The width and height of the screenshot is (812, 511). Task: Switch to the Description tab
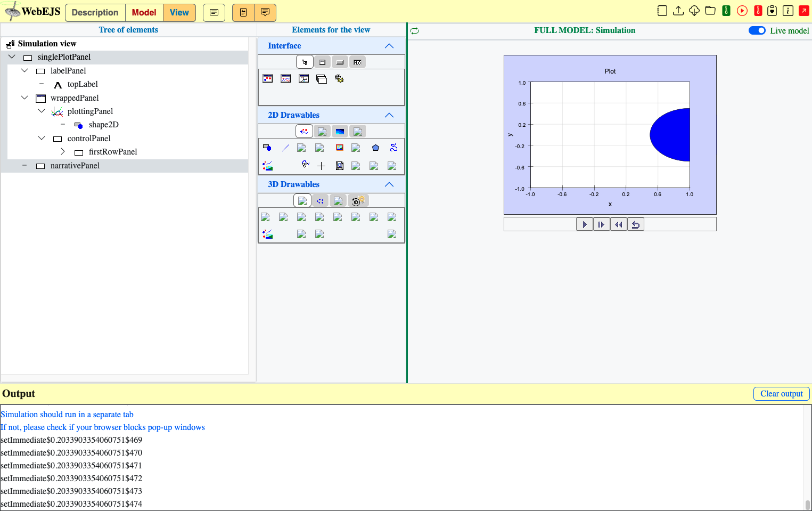[x=95, y=12]
